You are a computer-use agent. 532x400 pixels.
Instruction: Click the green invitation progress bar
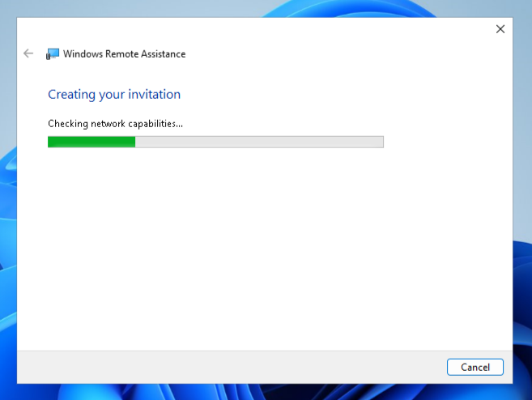click(x=215, y=142)
